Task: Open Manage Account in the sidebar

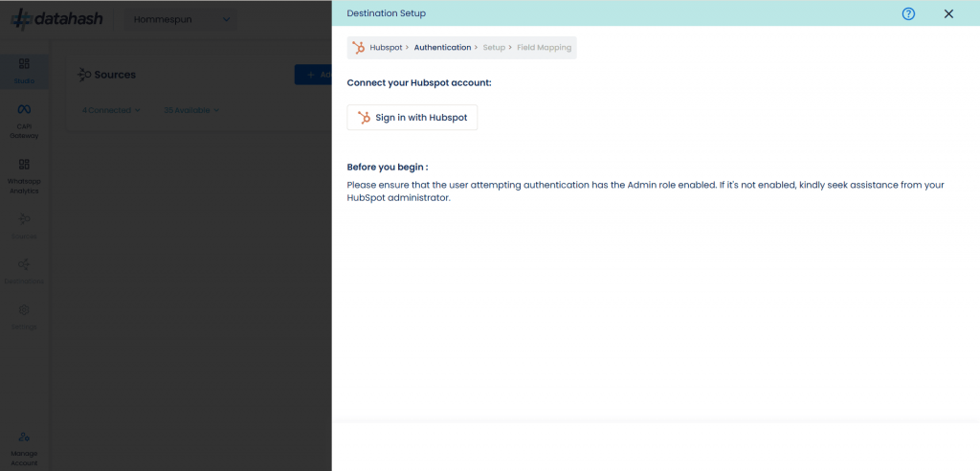Action: click(x=24, y=449)
